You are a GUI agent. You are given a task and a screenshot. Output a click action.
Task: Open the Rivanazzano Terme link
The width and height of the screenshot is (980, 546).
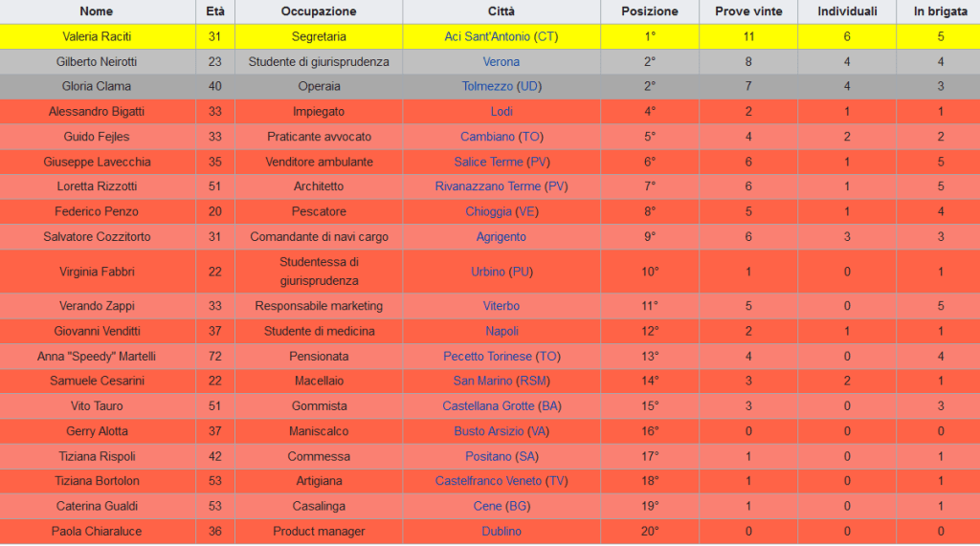point(487,186)
